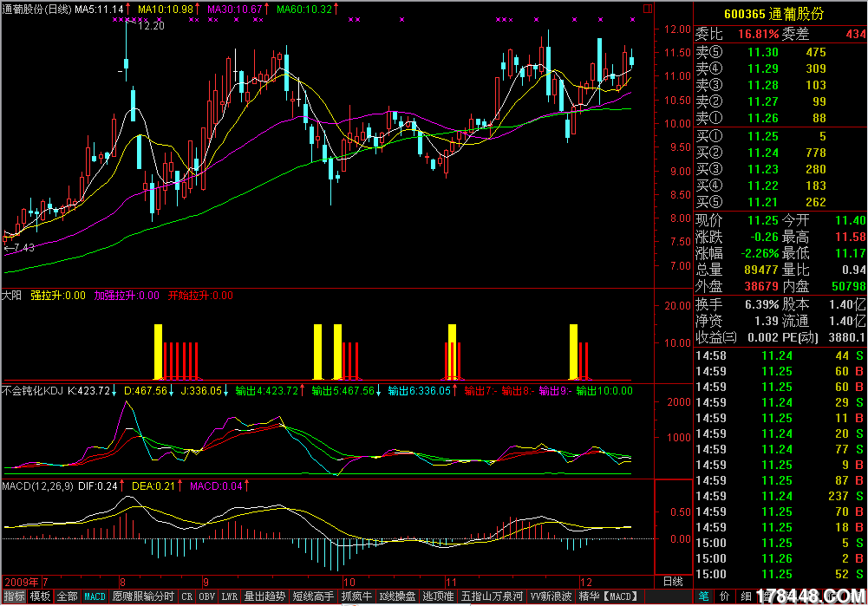Select the 五指山万泉河 indicator
Image resolution: width=868 pixels, height=606 pixels.
coord(493,596)
